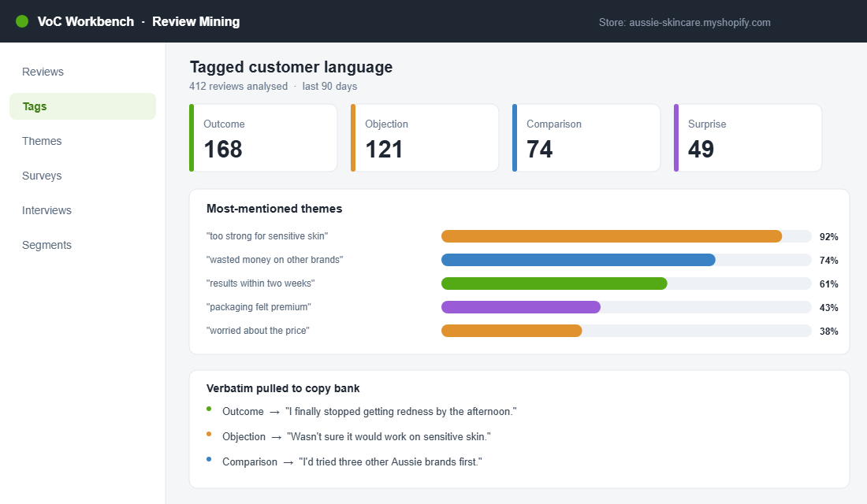Click the 92% value label
The image size is (867, 504).
pyautogui.click(x=828, y=236)
